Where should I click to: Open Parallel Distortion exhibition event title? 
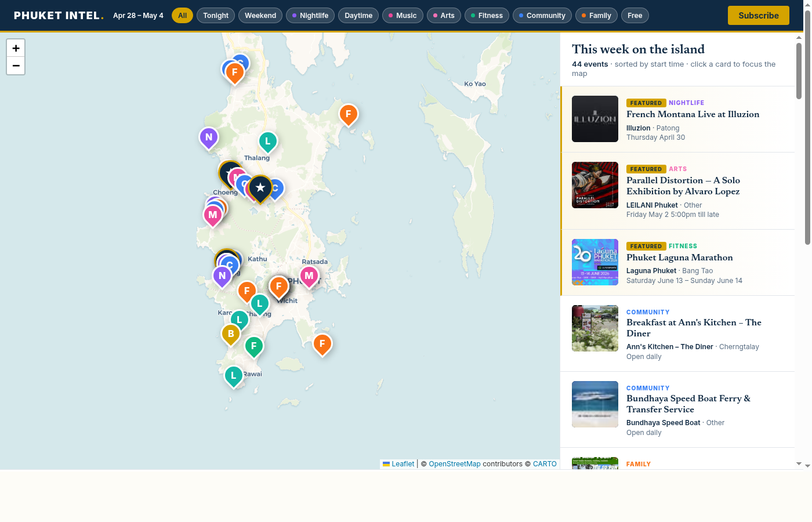683,186
